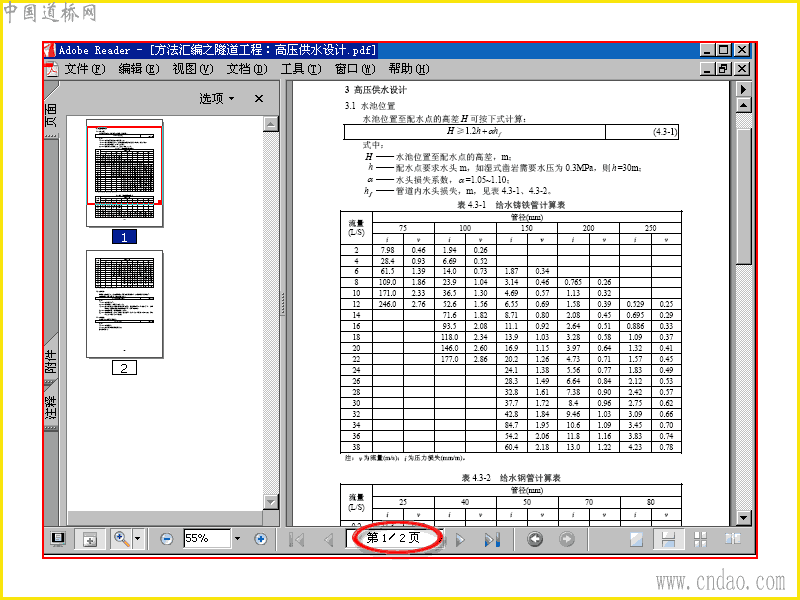Click the zoom in plus button
The width and height of the screenshot is (800, 600).
tap(260, 539)
